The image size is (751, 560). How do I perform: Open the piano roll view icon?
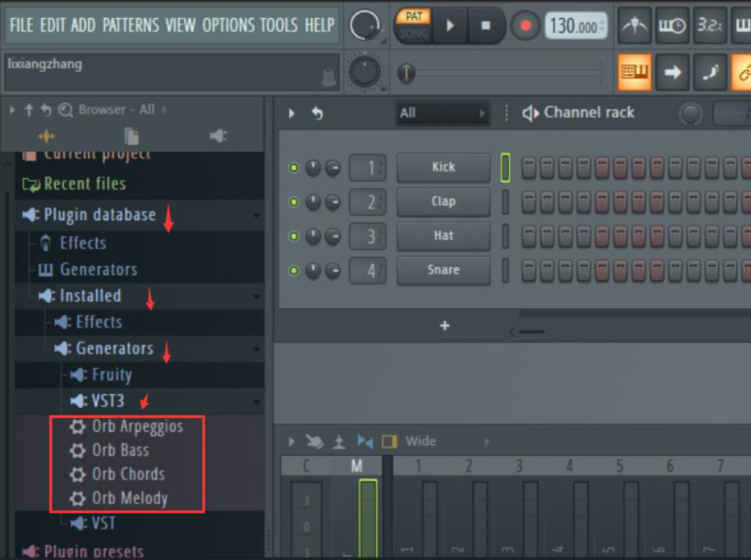pos(635,72)
